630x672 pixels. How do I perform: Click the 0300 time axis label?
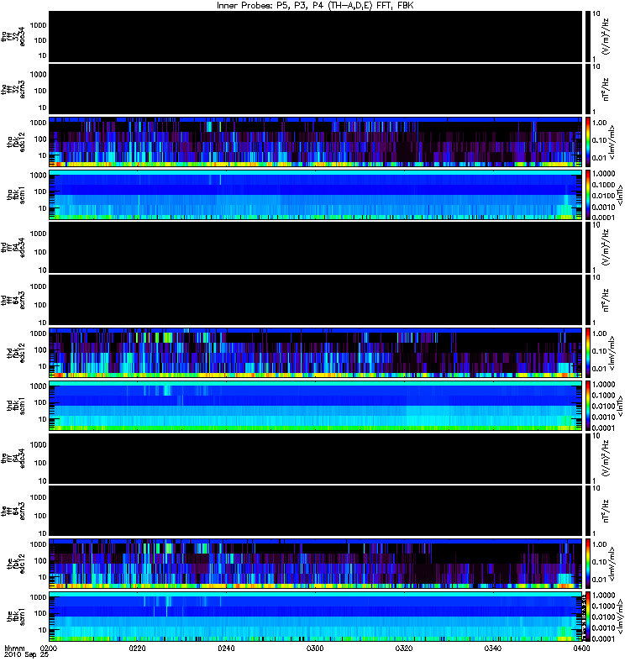click(x=315, y=648)
